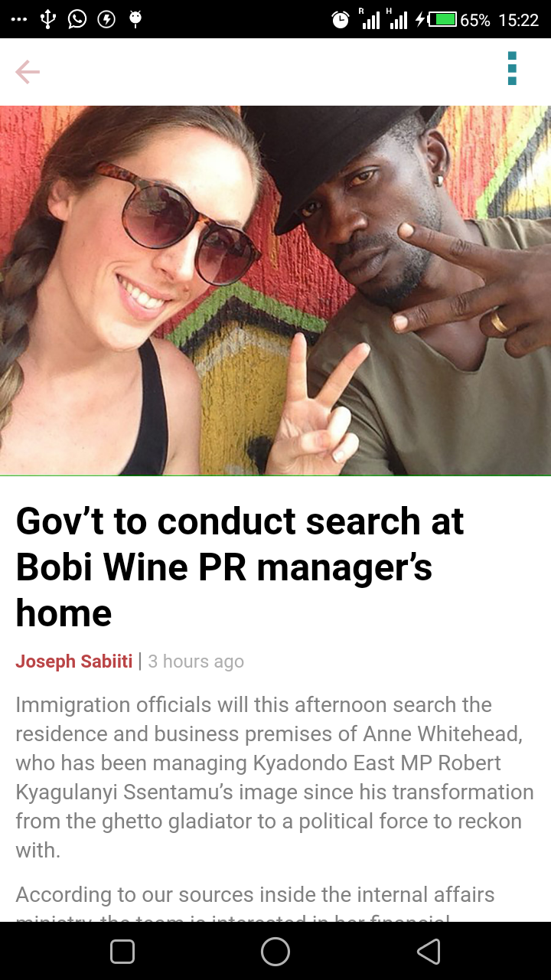Image resolution: width=551 pixels, height=980 pixels.
Task: Open the three-dot overflow menu
Action: (512, 69)
